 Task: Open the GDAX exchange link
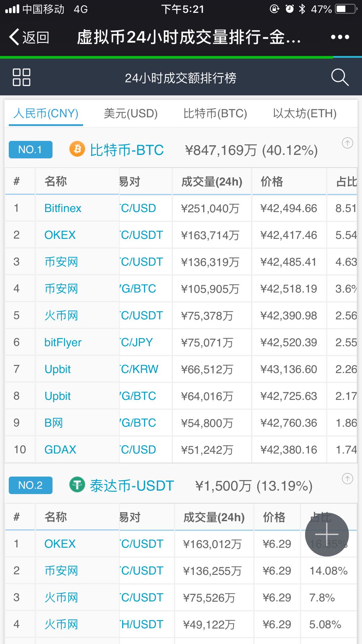point(60,449)
